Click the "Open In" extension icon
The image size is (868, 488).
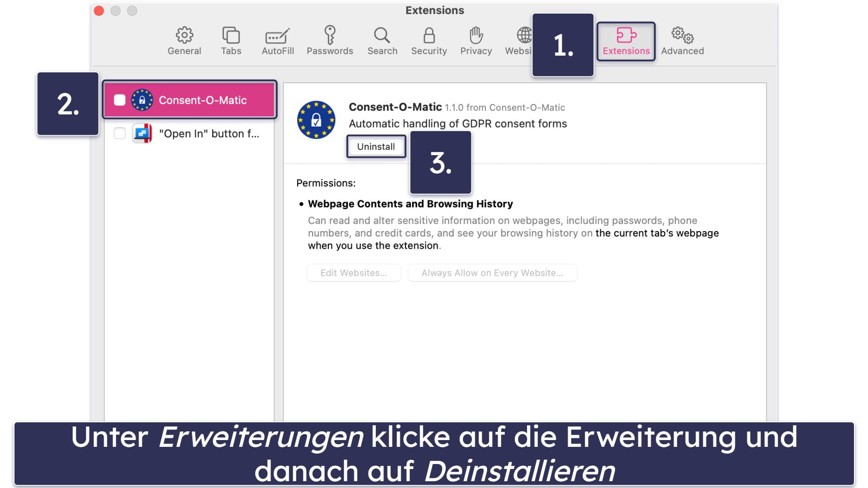(142, 133)
